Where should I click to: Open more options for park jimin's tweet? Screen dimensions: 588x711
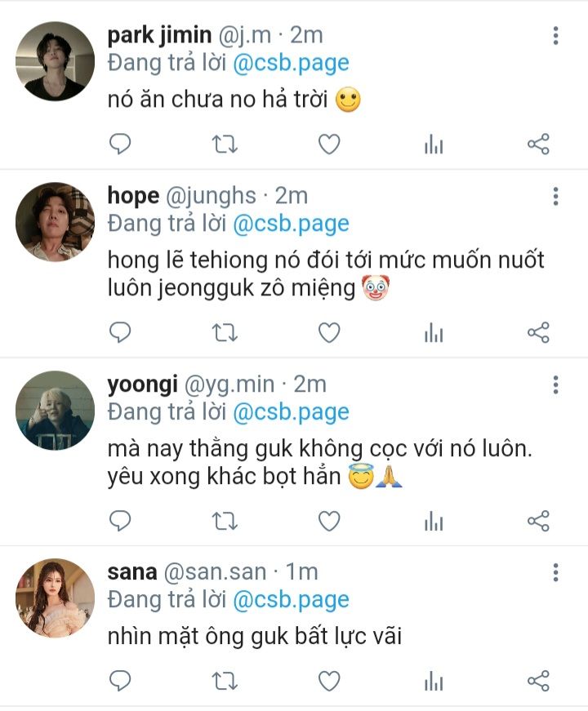[x=555, y=36]
